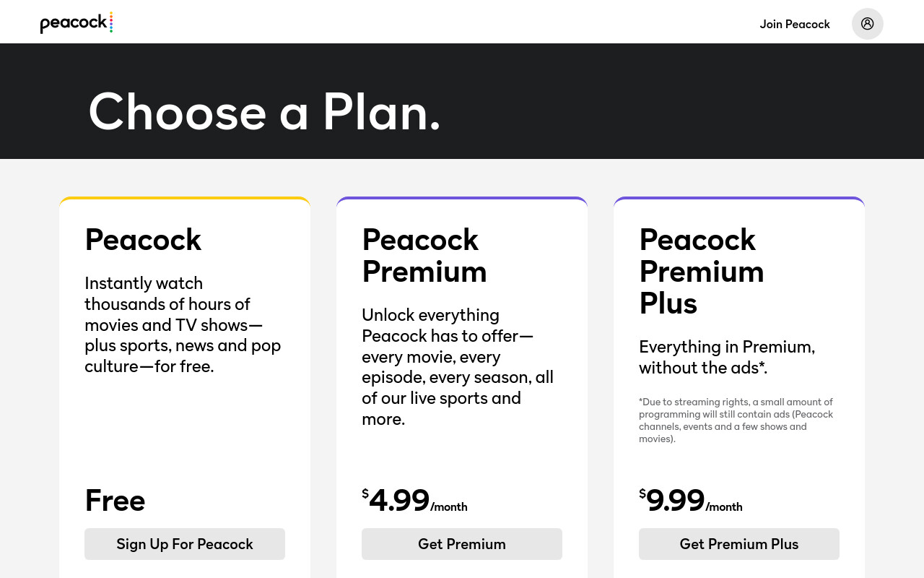Choose the Get Premium button
This screenshot has width=924, height=578.
pos(462,544)
